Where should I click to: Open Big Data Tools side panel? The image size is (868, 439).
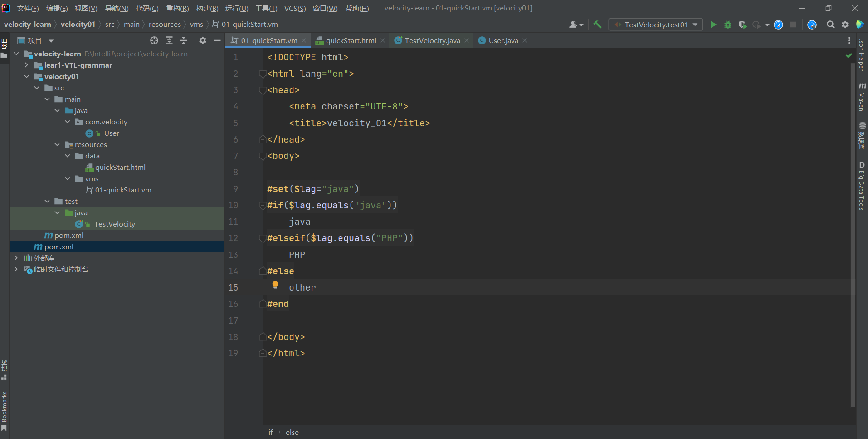click(862, 186)
